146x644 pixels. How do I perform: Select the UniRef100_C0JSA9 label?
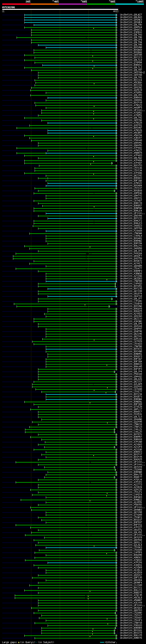(x=131, y=586)
